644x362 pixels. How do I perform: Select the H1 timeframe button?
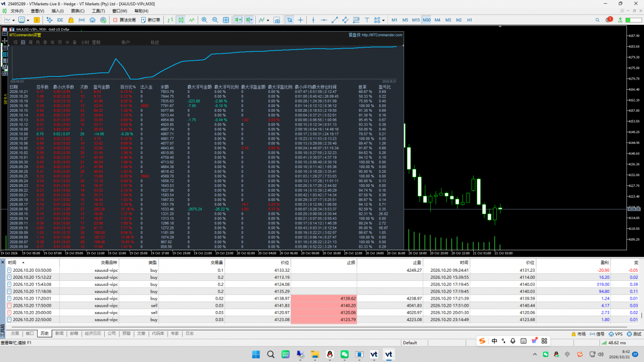(x=469, y=20)
